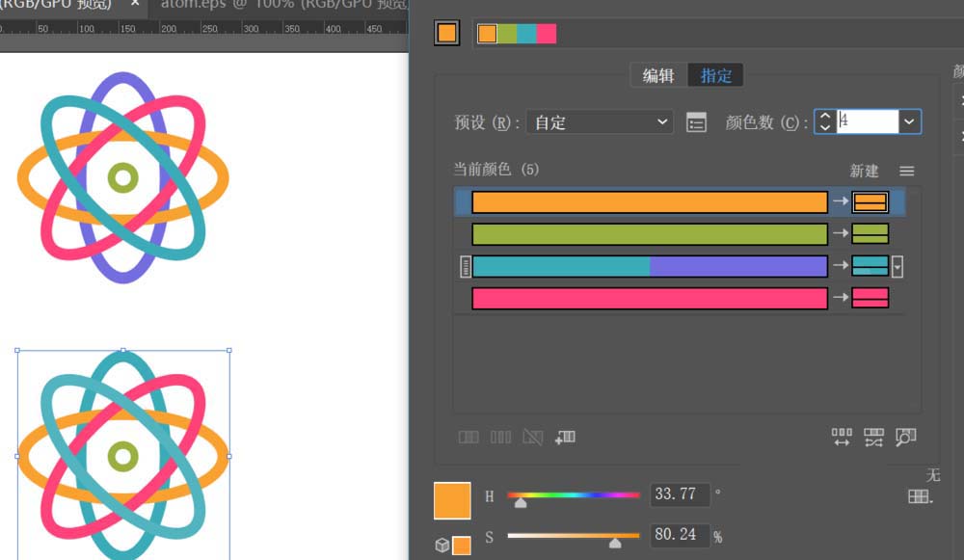
Task: Separate colors into different rows icon
Action: [x=500, y=437]
